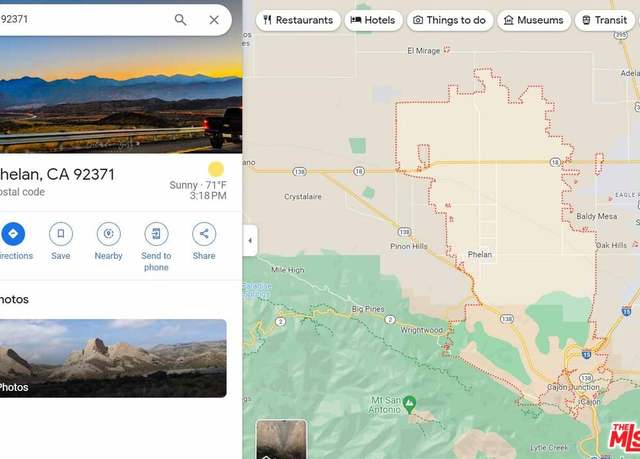Select the Museums chip
This screenshot has height=459, width=640.
tap(534, 20)
